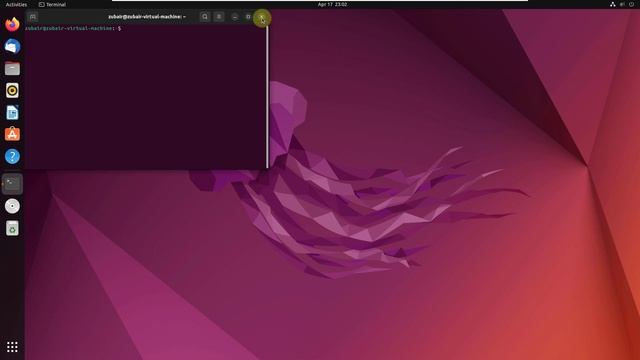Launch Rhythmbox music player from dock
Screen dimensions: 640x360
coord(12,91)
